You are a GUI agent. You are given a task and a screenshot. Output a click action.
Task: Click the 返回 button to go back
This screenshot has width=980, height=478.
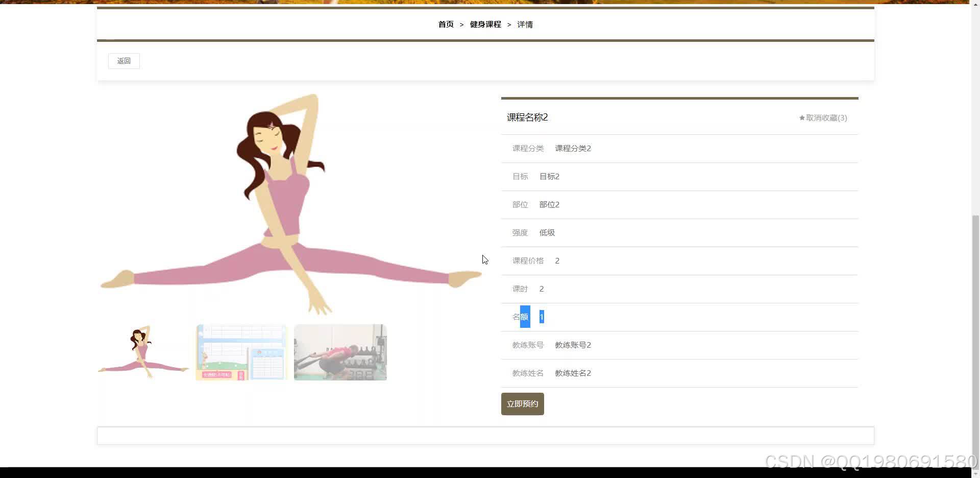click(124, 61)
